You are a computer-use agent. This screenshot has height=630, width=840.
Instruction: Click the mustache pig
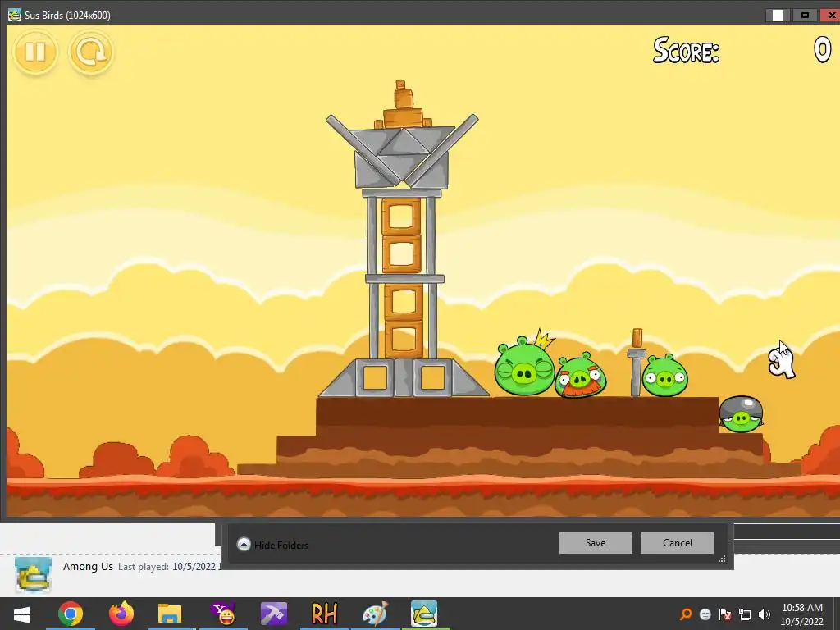[580, 375]
